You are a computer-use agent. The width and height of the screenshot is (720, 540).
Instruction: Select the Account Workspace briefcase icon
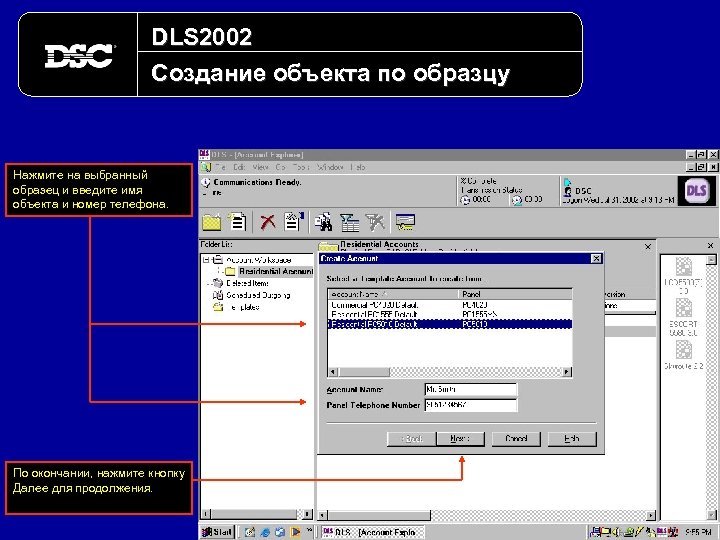(x=218, y=259)
